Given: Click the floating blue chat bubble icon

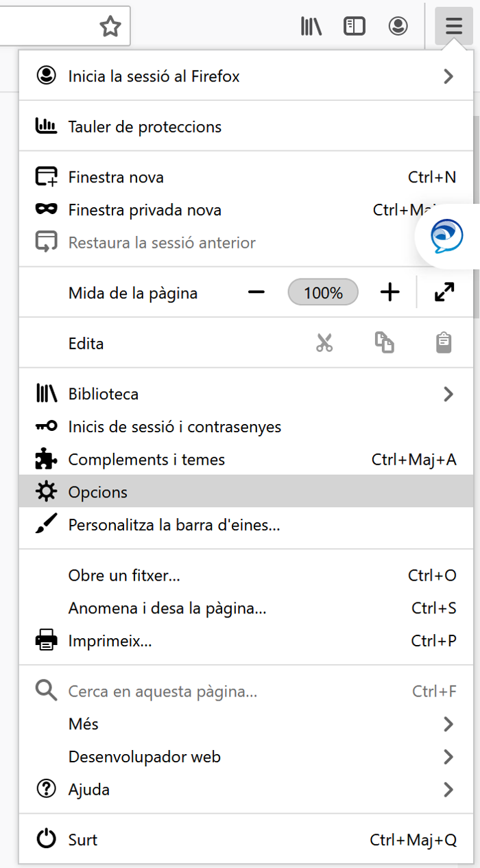Looking at the screenshot, I should point(447,237).
